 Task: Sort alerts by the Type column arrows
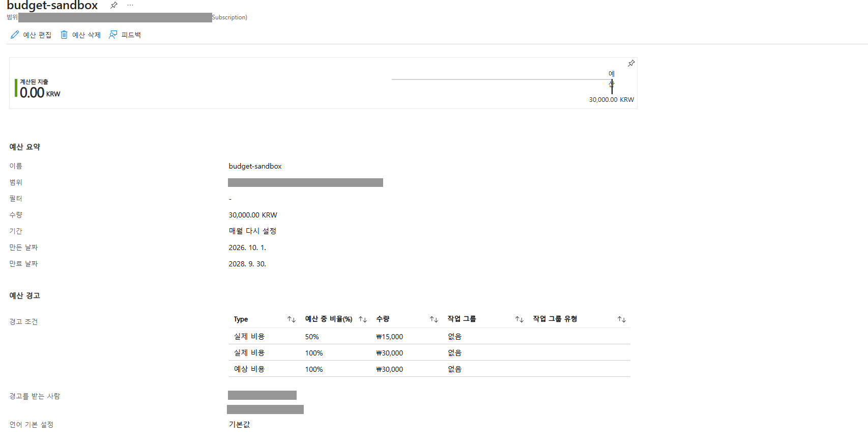pos(292,319)
